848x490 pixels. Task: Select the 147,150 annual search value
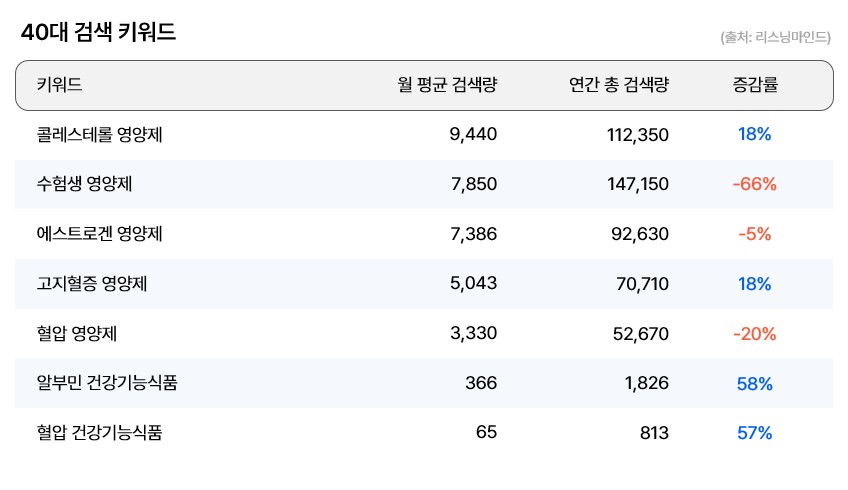[x=637, y=184]
